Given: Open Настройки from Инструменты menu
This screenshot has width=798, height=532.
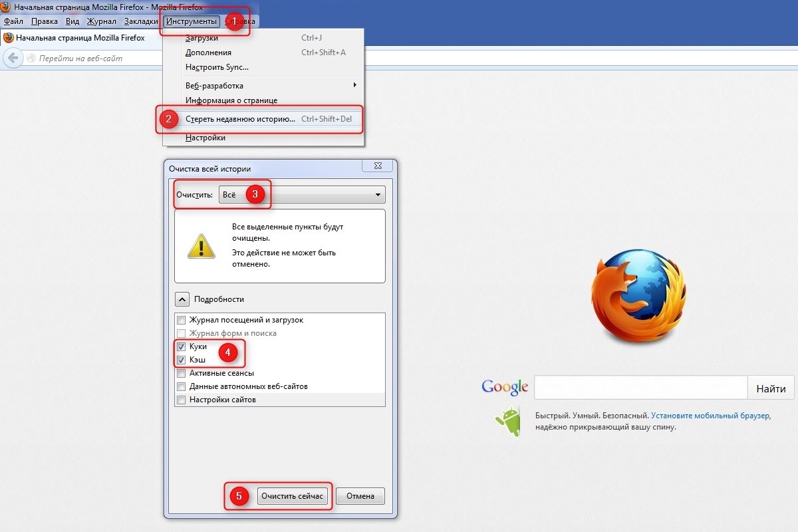Looking at the screenshot, I should point(263,138).
